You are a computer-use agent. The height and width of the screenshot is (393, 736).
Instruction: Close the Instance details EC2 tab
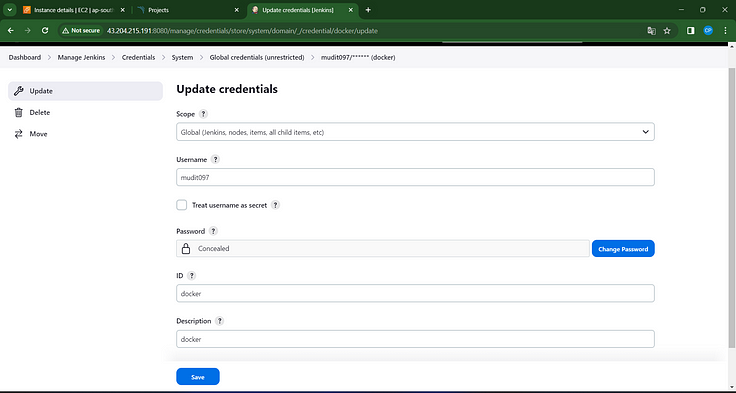click(x=123, y=10)
